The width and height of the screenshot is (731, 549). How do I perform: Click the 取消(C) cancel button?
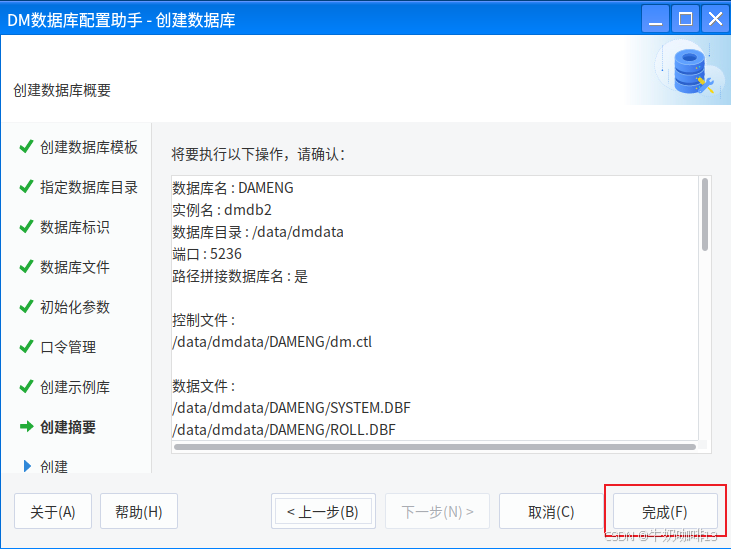(x=551, y=511)
